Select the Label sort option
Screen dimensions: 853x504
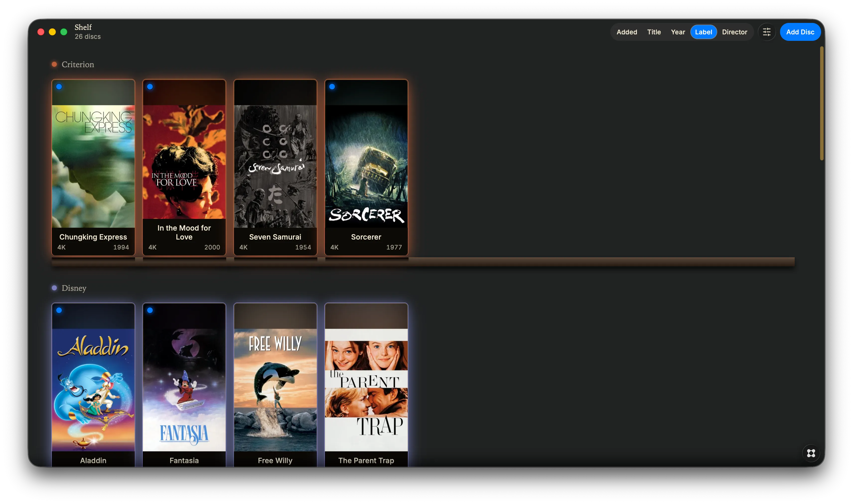(x=703, y=32)
